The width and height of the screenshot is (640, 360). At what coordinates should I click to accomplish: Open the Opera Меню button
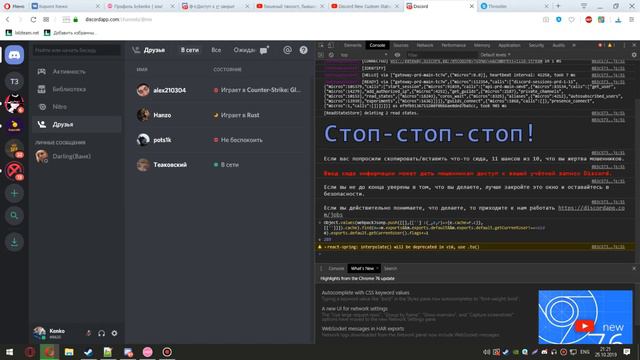pos(14,6)
